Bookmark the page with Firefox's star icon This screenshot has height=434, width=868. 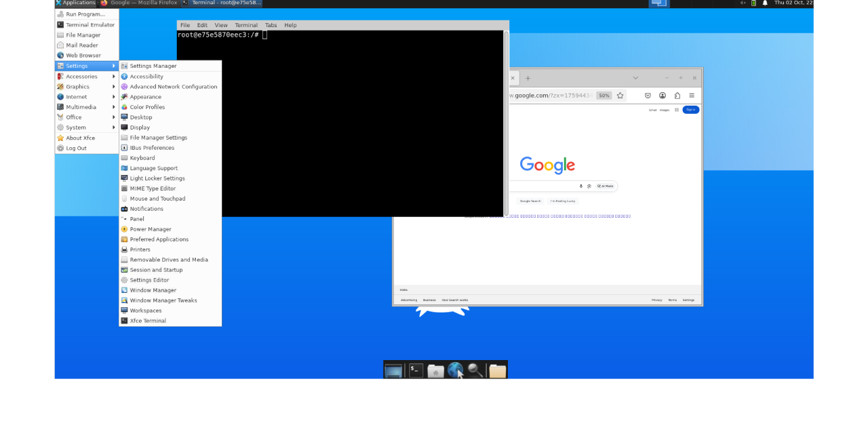tap(620, 96)
